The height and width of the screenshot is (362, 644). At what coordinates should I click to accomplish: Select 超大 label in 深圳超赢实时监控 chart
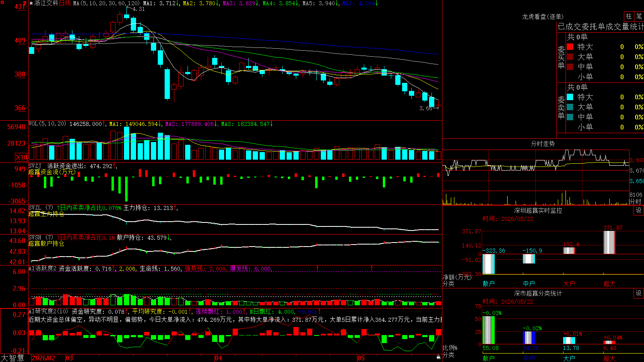coord(609,284)
